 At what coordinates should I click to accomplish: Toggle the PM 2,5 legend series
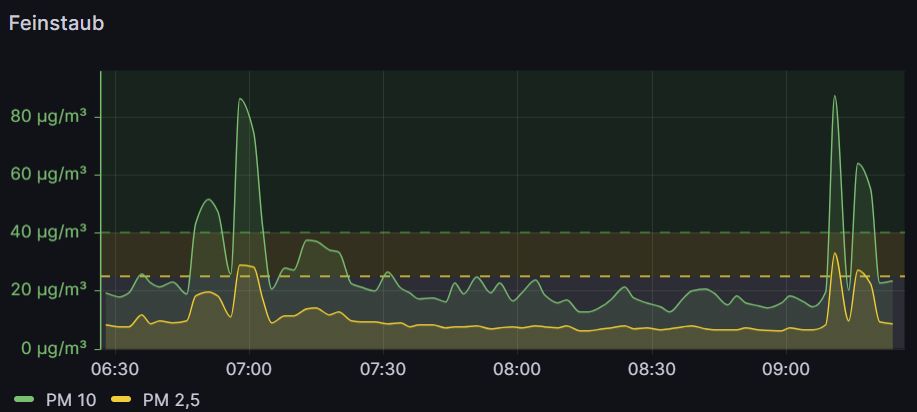tap(172, 400)
